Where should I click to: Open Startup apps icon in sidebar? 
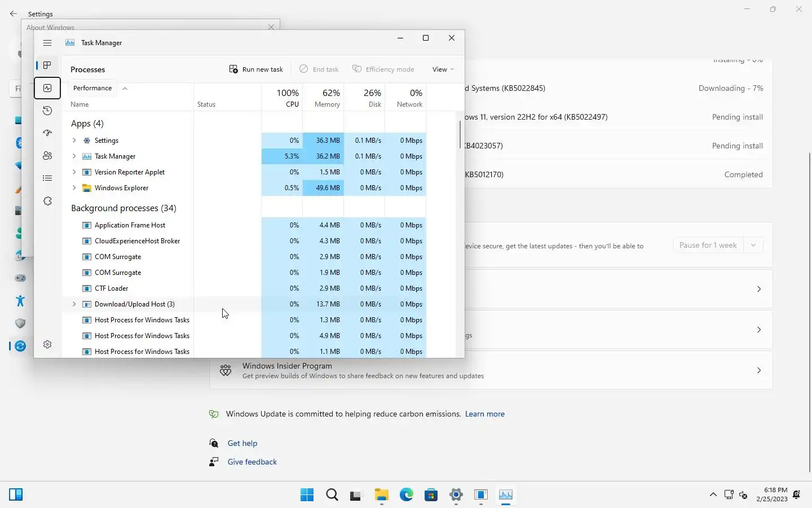[x=47, y=133]
